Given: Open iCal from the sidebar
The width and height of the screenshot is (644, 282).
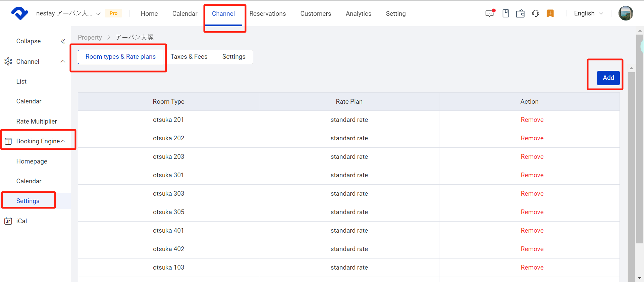Looking at the screenshot, I should (x=21, y=221).
